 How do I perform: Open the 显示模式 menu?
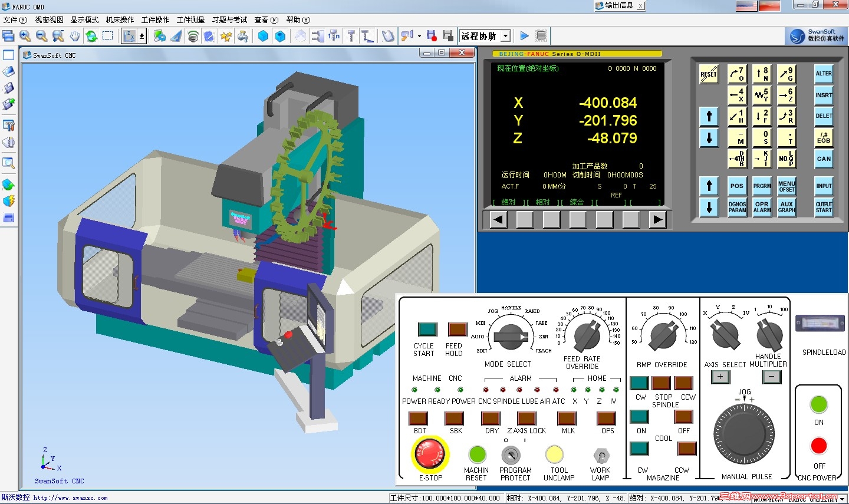84,19
